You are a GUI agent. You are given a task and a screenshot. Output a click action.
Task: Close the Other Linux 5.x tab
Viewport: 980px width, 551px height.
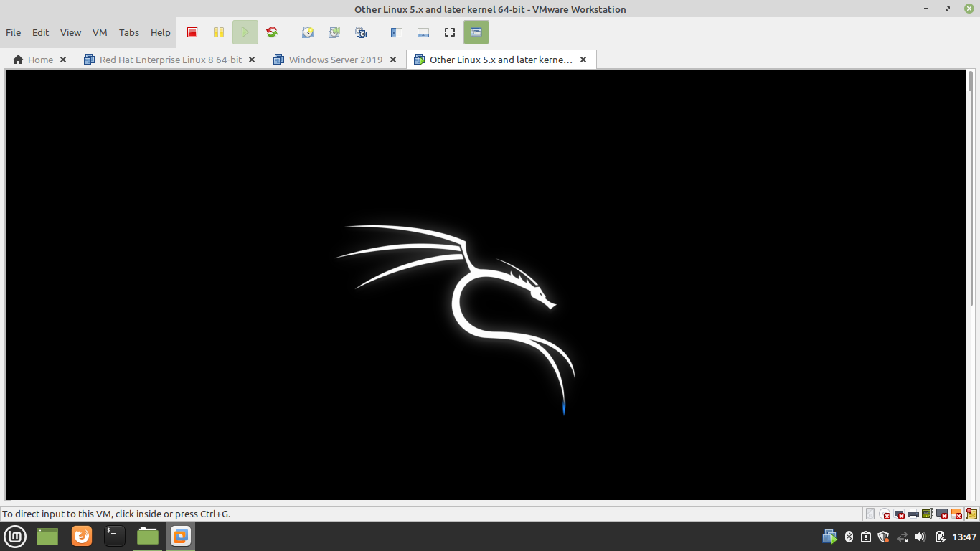pos(583,60)
